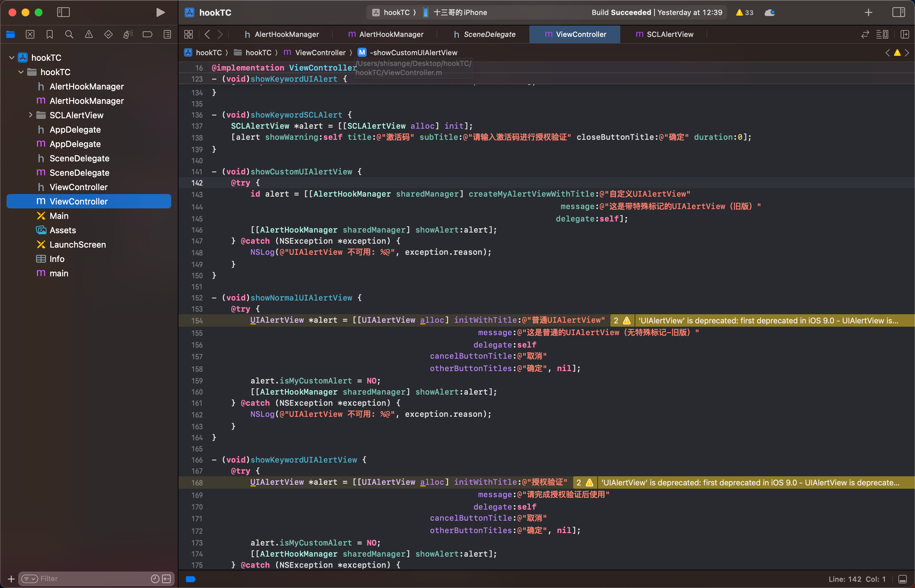Select the AlertHookManager implementation file in navigator
This screenshot has width=915, height=588.
[89, 101]
